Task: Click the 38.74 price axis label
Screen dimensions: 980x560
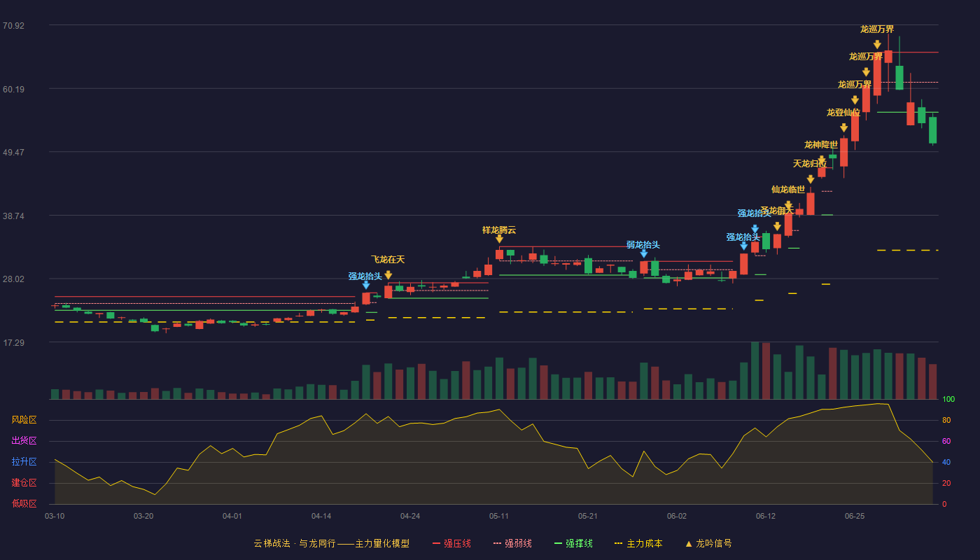Action: [13, 216]
